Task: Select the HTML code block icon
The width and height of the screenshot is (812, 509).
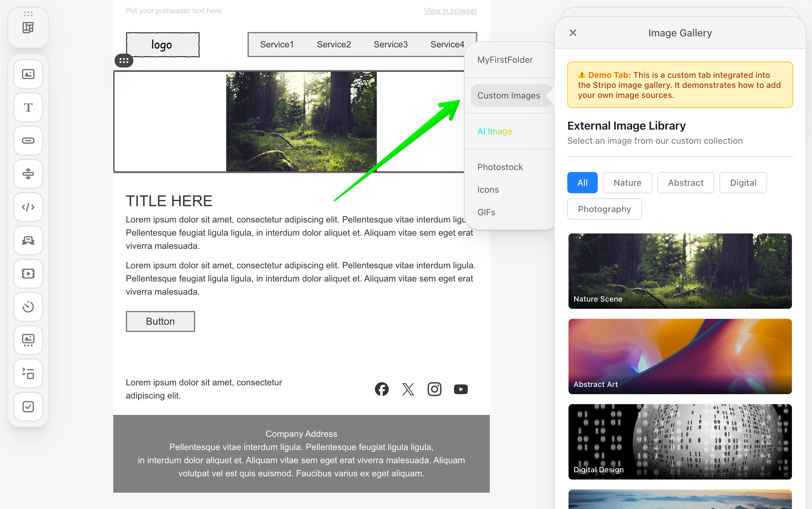Action: [28, 207]
